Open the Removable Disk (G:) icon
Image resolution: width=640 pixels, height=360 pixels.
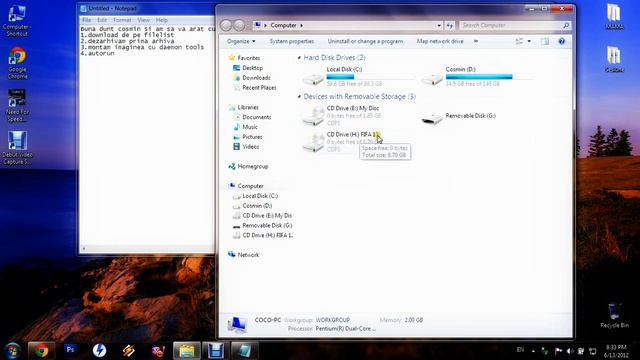pyautogui.click(x=432, y=119)
